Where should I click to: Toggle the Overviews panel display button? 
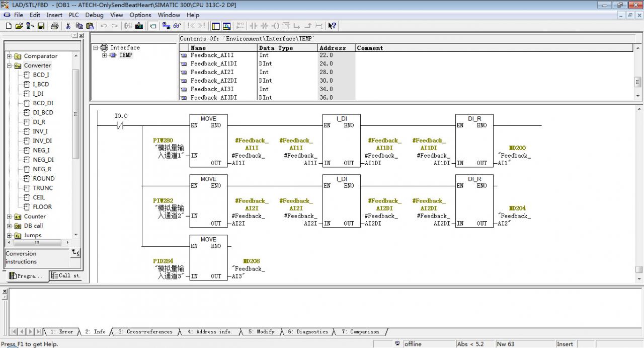tap(216, 26)
